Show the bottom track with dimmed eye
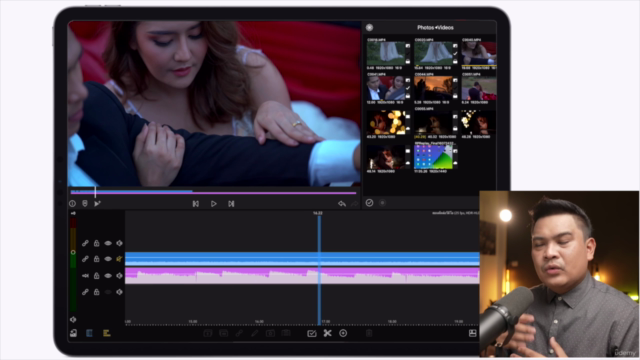Image resolution: width=640 pixels, height=360 pixels. pyautogui.click(x=108, y=292)
